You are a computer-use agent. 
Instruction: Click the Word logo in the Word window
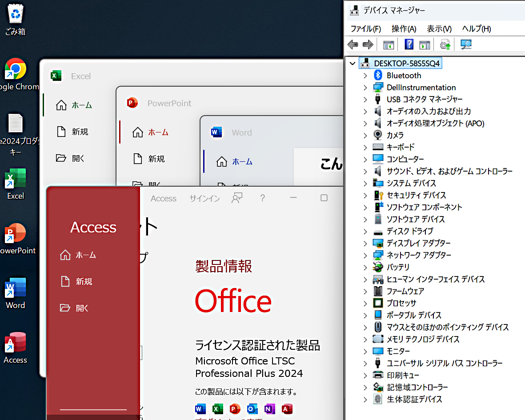216,132
